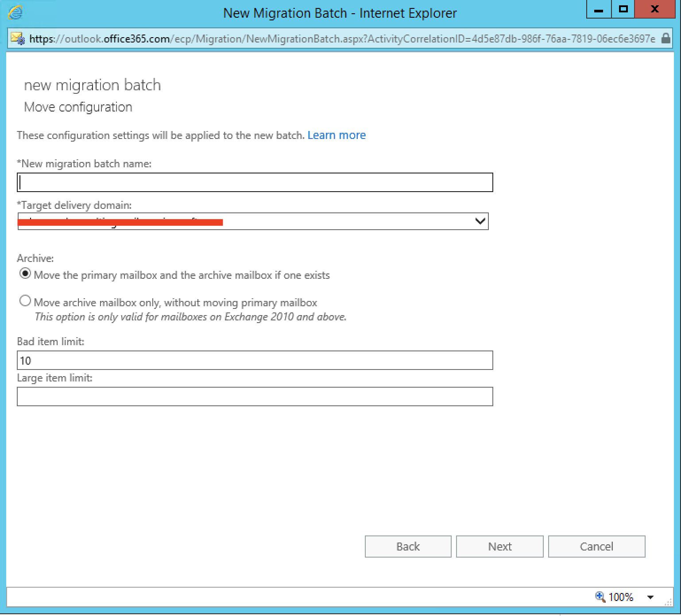
Task: Click the Large item limit text box
Action: pyautogui.click(x=255, y=397)
